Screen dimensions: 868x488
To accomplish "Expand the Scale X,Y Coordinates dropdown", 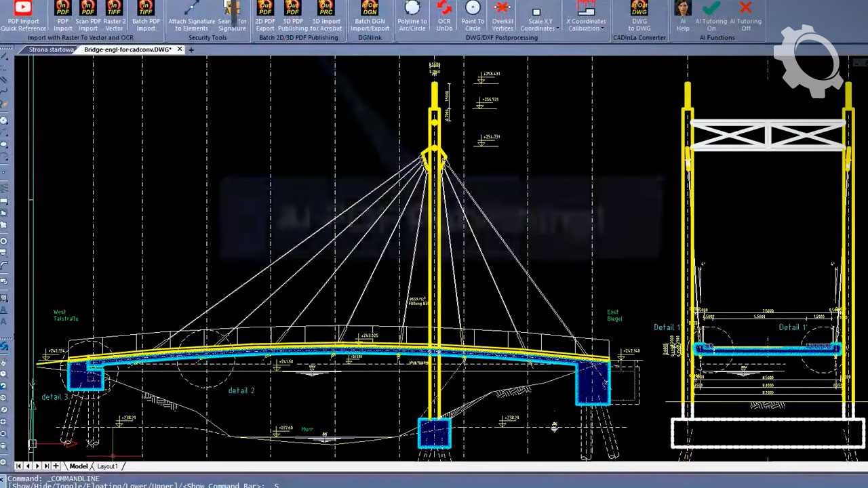I will tap(557, 29).
